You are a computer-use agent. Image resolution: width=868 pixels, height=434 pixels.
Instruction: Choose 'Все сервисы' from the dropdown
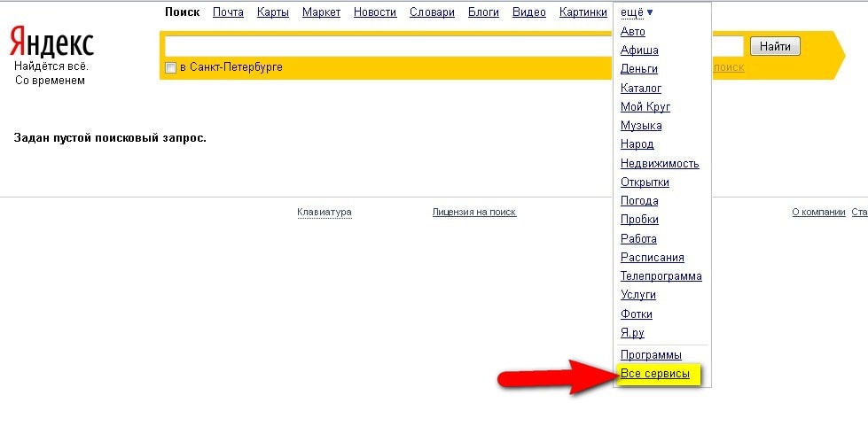pos(655,374)
